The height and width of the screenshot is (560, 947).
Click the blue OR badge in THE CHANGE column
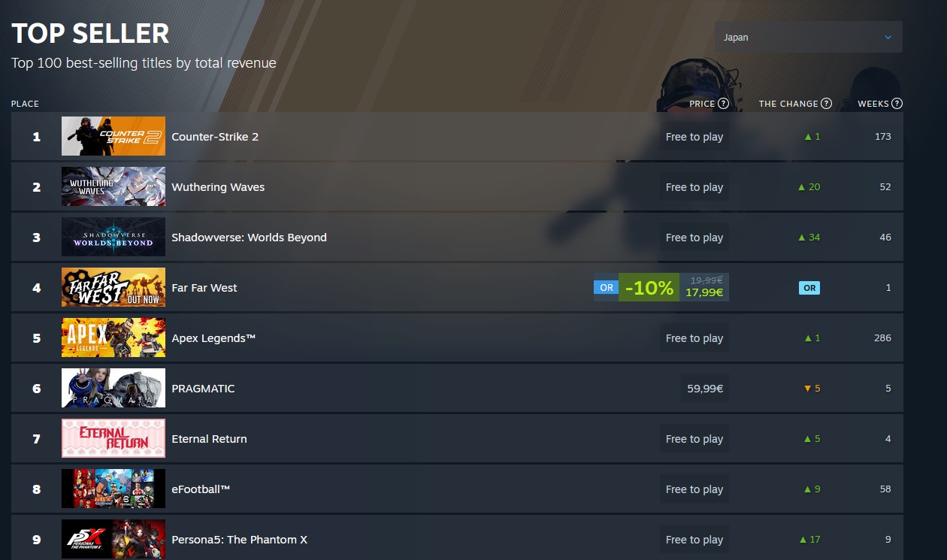(809, 288)
